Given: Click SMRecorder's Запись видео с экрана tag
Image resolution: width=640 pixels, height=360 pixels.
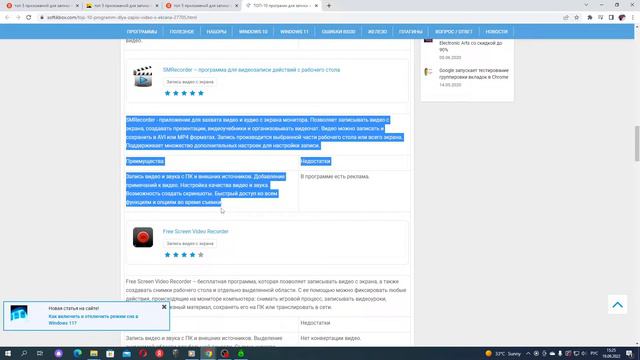Looking at the screenshot, I should (x=190, y=82).
